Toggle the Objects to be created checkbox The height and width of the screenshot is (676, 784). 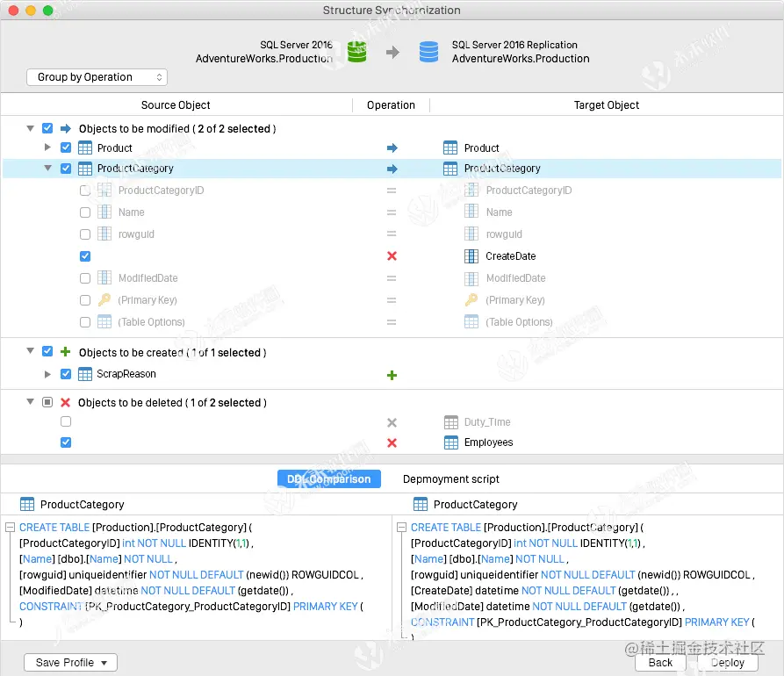point(47,351)
